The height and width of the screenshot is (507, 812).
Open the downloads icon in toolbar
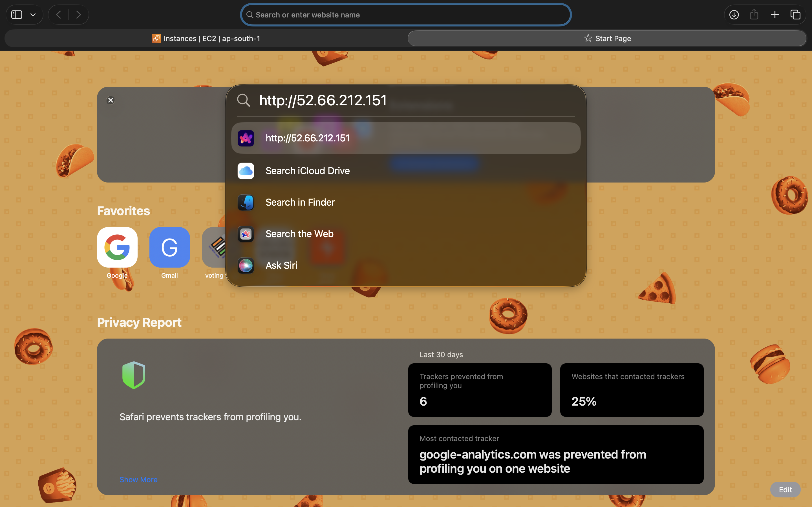point(734,15)
